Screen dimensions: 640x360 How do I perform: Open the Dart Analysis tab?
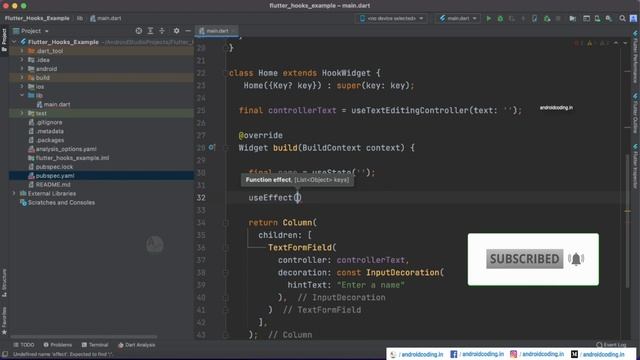click(x=137, y=345)
